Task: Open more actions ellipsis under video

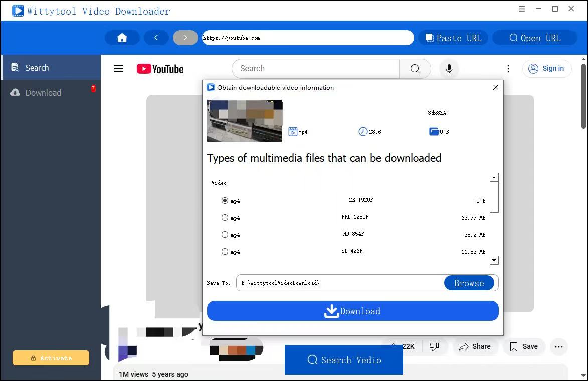Action: [x=558, y=346]
